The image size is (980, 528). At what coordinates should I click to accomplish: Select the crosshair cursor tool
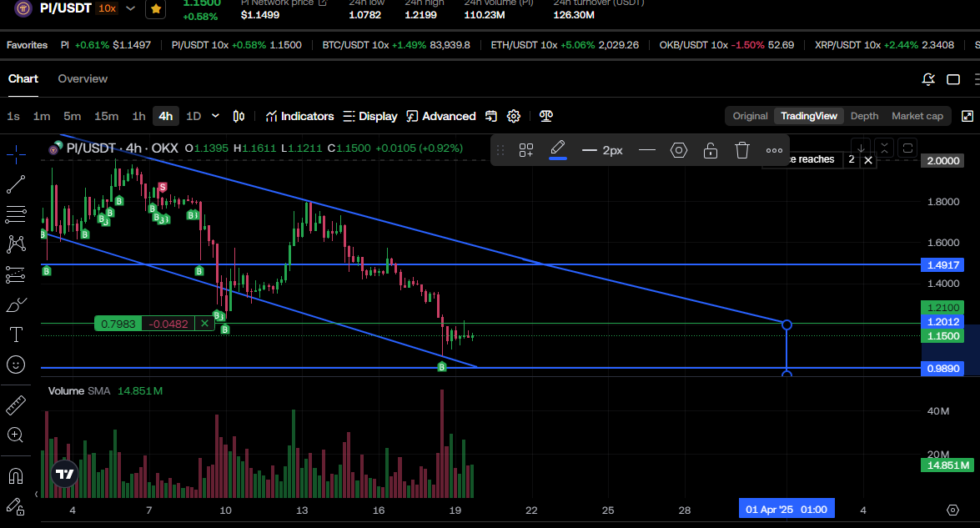(16, 153)
